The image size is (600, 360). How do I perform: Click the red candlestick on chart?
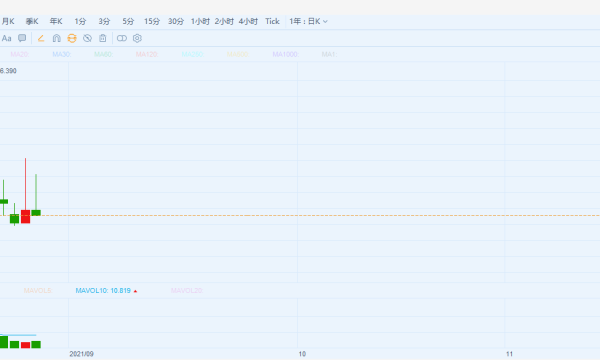26,216
